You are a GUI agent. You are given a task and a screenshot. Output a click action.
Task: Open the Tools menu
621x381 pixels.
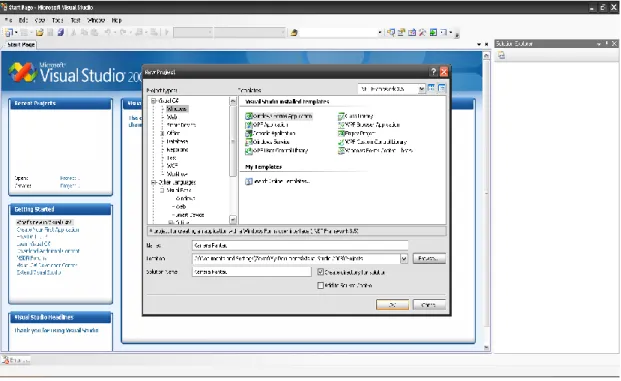[57, 20]
